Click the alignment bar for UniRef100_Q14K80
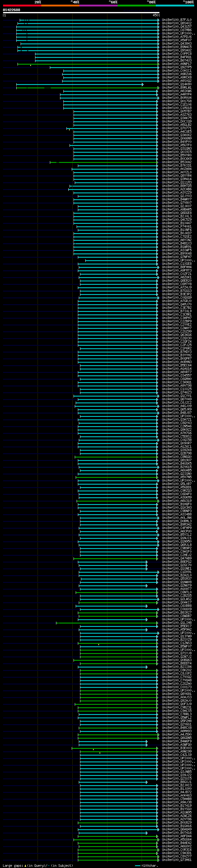 (80, 84)
